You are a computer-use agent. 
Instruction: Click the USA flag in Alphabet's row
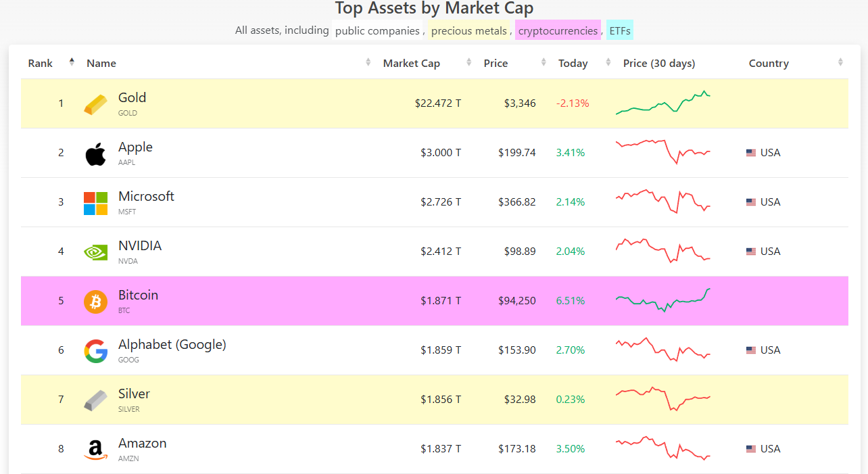click(x=751, y=350)
